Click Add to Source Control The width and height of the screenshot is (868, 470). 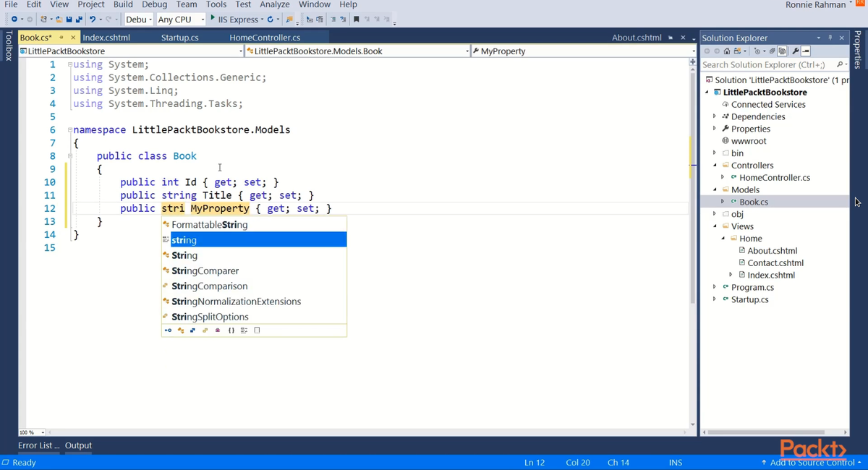point(811,462)
